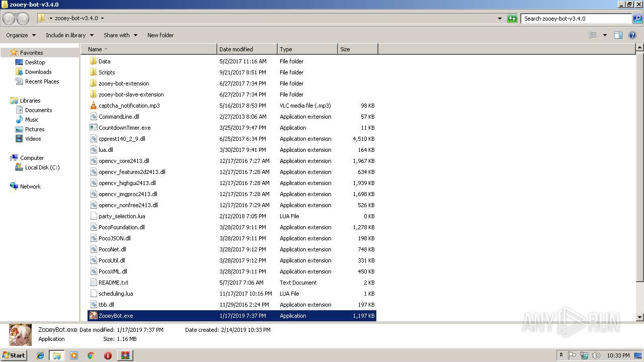Click the search magnifier icon

coord(637,19)
